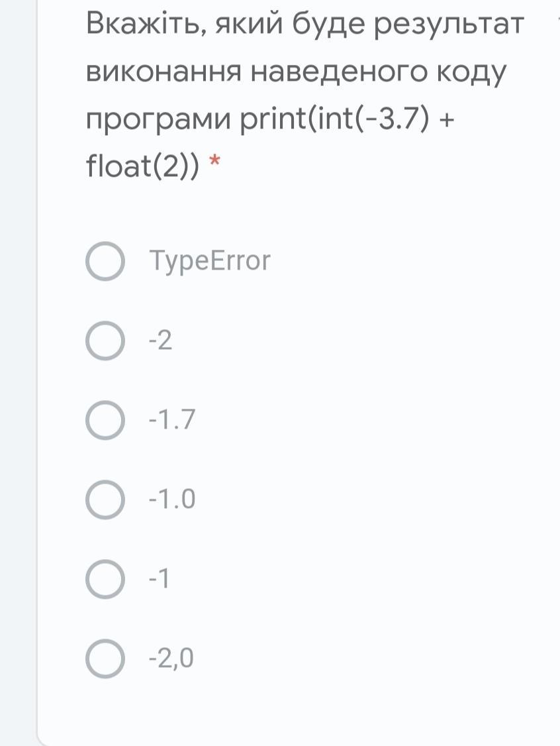Screen dimensions: 560x746
Task: Click the "-1" answer label text
Action: click(x=159, y=579)
